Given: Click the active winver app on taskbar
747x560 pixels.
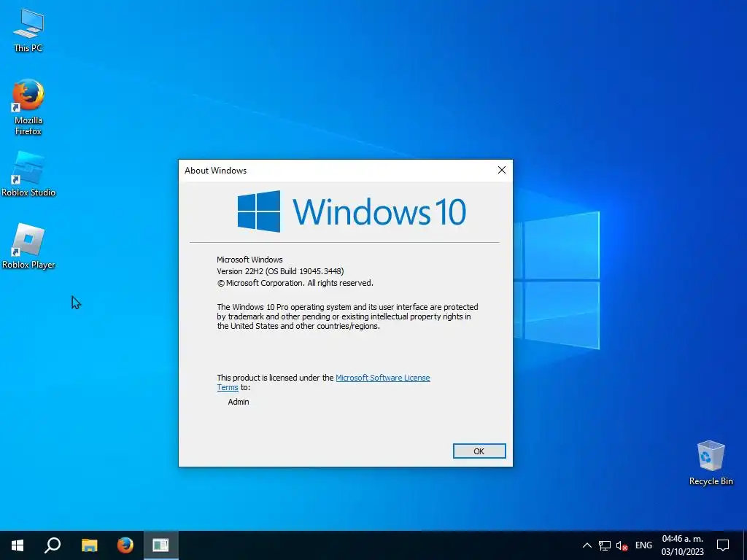Looking at the screenshot, I should click(x=160, y=545).
